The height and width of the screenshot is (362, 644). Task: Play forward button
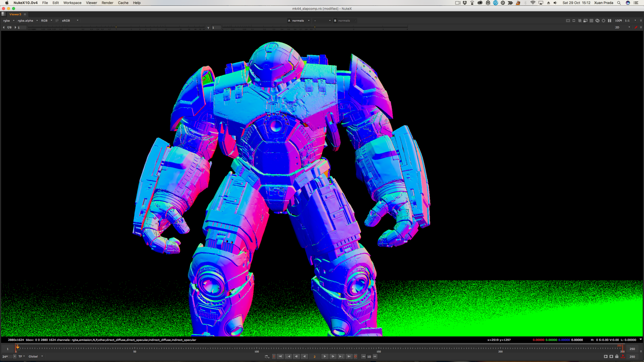tap(325, 356)
